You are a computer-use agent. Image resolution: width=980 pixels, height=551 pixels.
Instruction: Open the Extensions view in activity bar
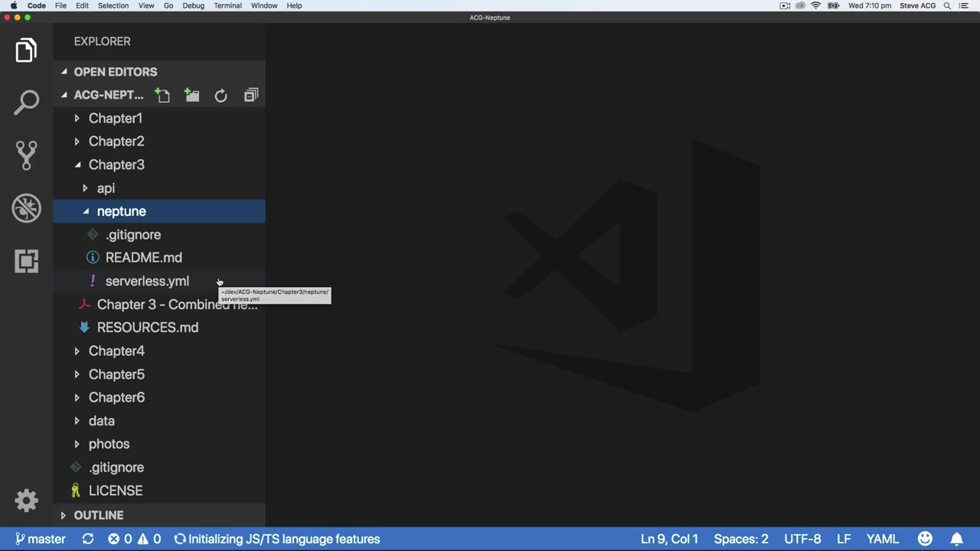tap(26, 261)
